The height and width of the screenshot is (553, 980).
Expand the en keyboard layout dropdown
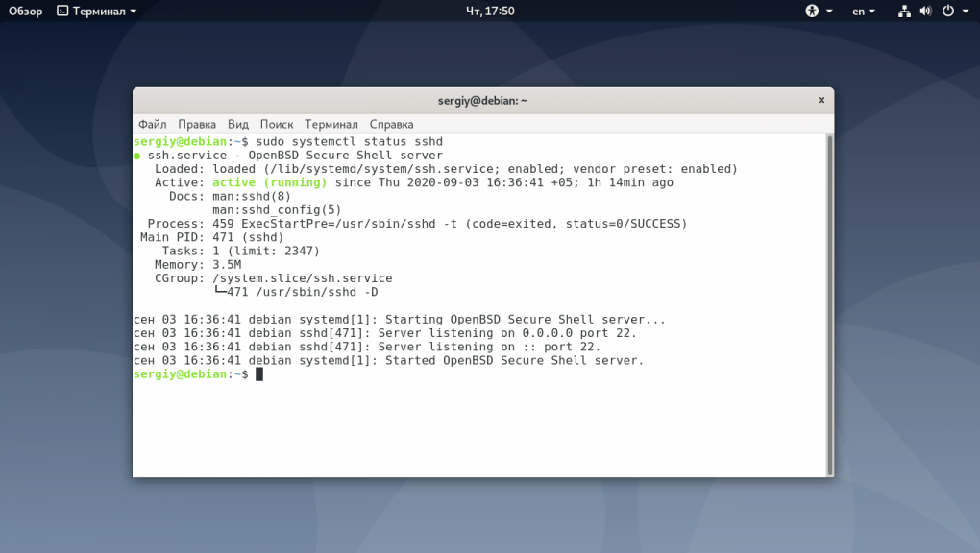coord(871,12)
